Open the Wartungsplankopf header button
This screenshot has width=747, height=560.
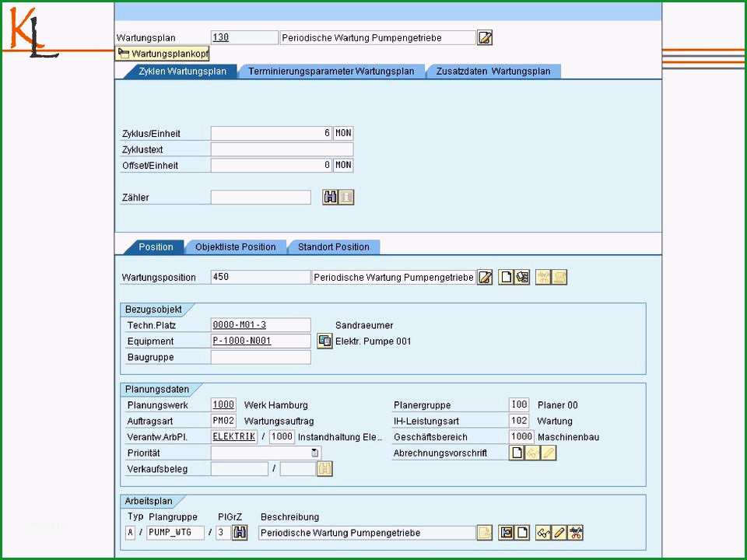163,54
